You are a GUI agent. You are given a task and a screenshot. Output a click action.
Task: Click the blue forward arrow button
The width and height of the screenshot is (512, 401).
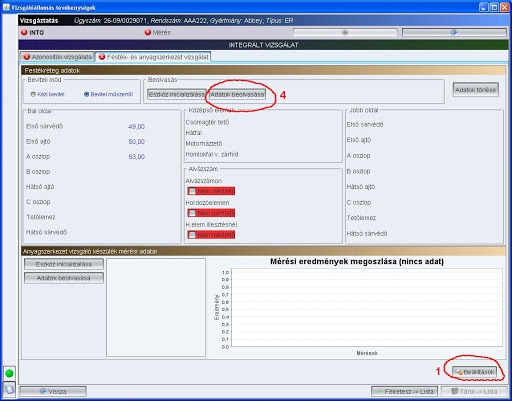454,32
